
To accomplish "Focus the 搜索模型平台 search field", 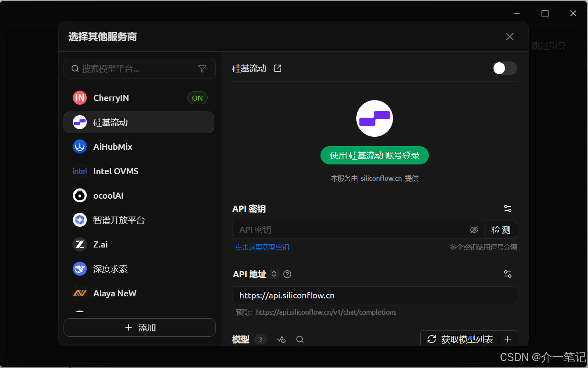I will pos(140,69).
